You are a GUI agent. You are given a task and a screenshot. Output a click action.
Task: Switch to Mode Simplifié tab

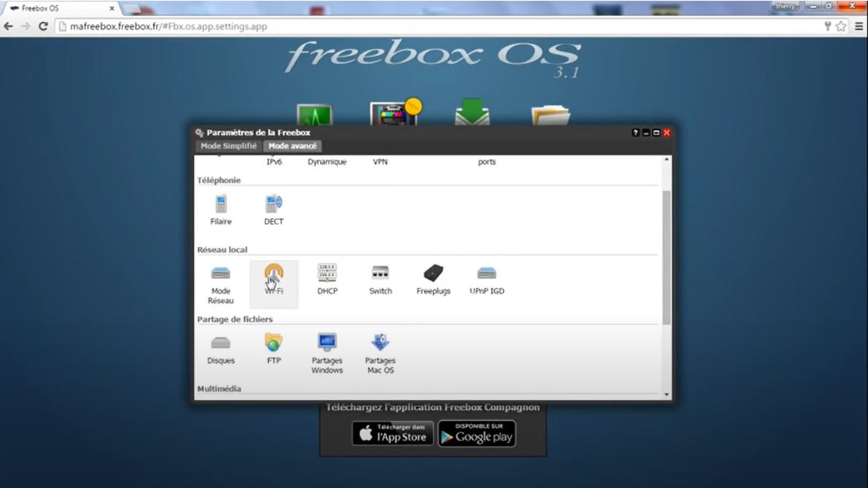[x=229, y=146]
